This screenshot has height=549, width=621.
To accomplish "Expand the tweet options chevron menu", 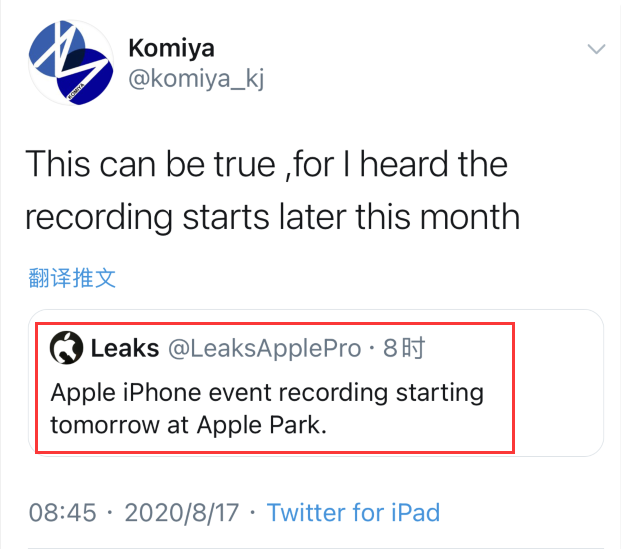I will [x=596, y=49].
